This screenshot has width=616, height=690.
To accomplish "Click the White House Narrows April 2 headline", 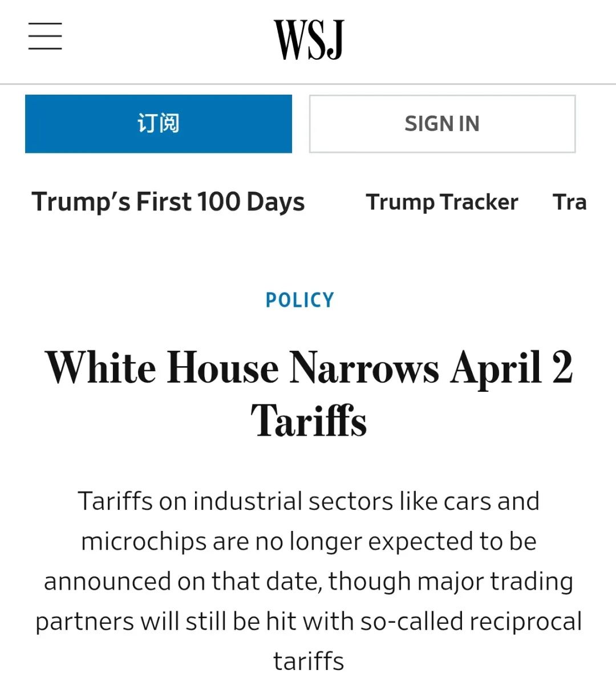I will tap(309, 394).
